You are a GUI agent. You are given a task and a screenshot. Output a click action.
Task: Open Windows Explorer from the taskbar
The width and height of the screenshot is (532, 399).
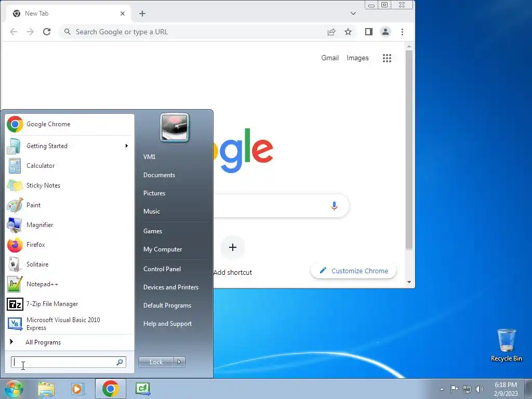(x=46, y=389)
